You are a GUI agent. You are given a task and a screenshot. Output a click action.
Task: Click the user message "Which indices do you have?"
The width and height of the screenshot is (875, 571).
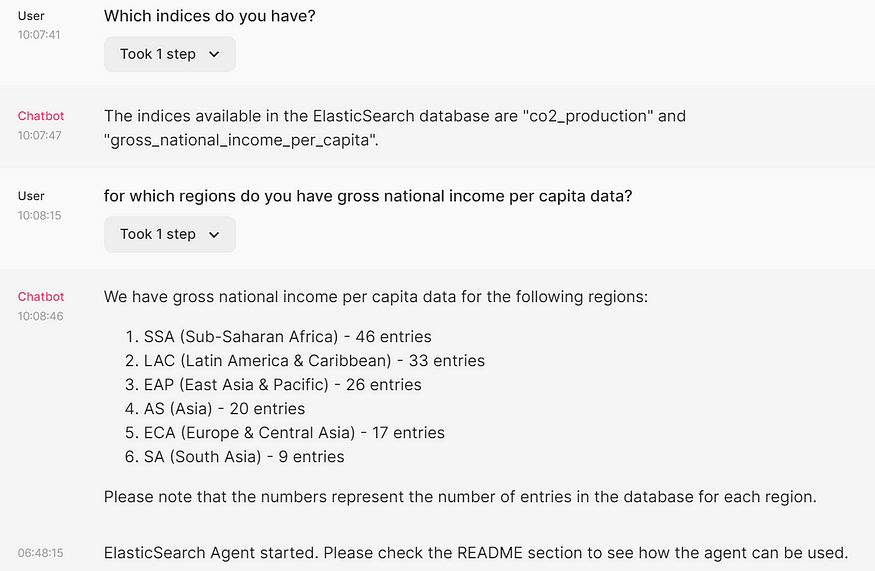[209, 16]
